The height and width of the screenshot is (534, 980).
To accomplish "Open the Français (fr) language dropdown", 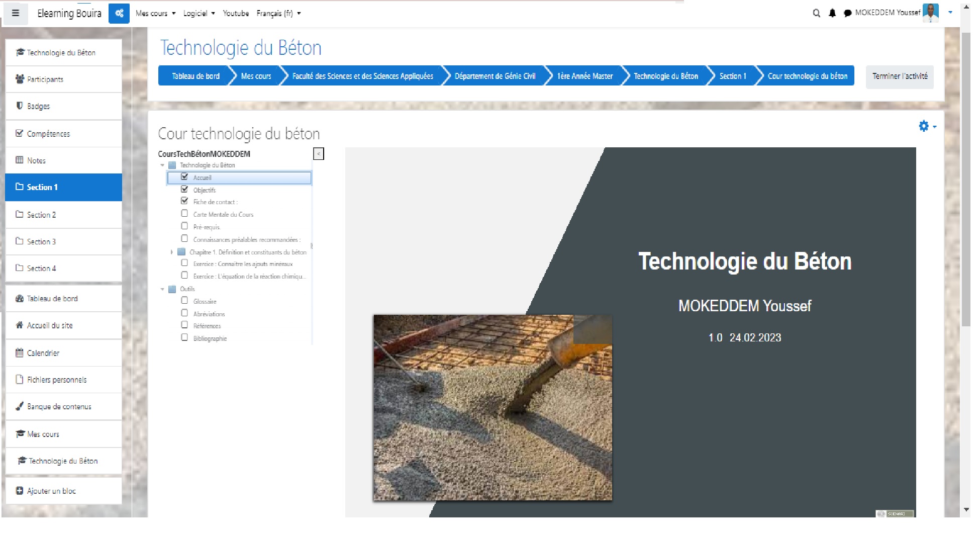I will click(278, 14).
